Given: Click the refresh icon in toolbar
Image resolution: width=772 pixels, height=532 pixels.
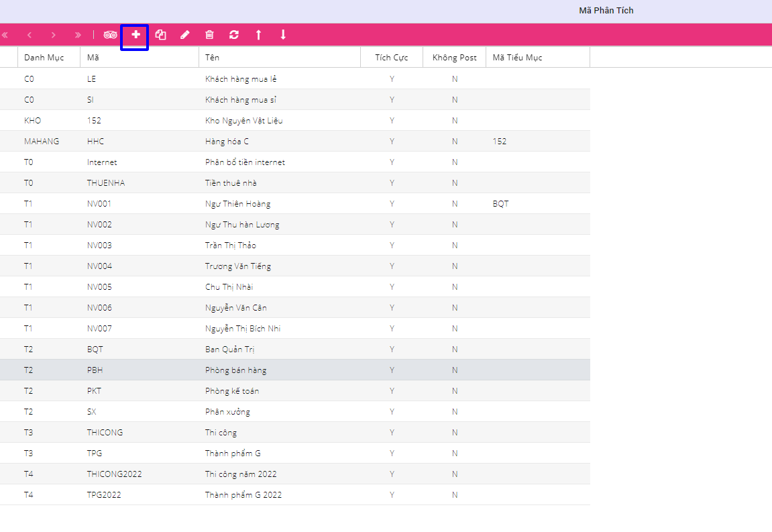Looking at the screenshot, I should (233, 35).
